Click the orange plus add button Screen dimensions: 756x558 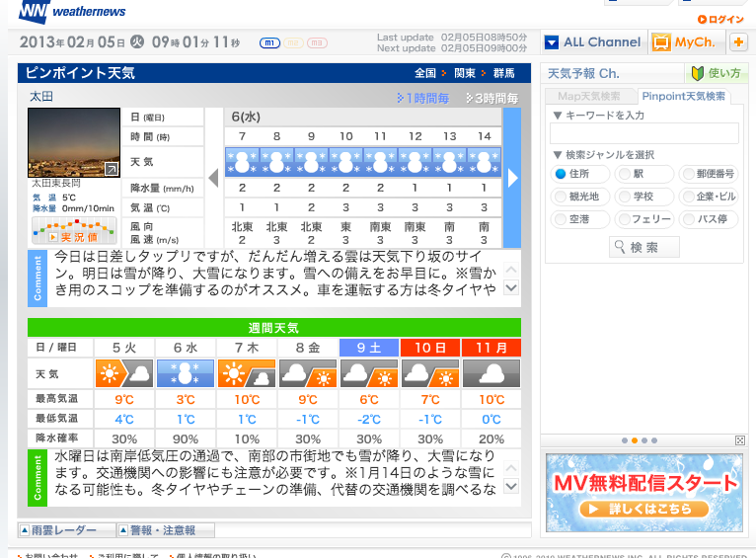pyautogui.click(x=738, y=42)
